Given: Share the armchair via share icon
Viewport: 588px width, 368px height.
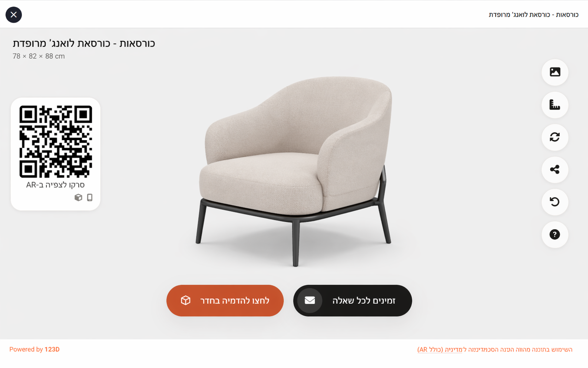Looking at the screenshot, I should (555, 170).
